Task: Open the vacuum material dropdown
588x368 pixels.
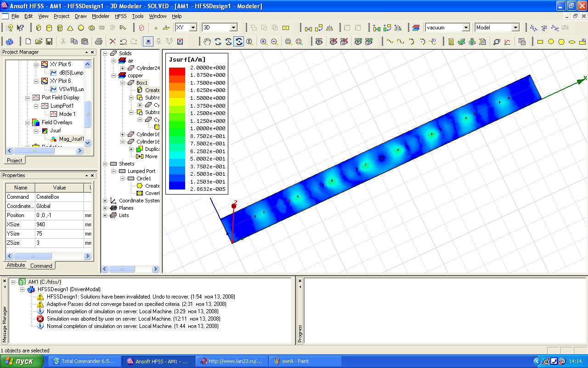Action: 466,28
